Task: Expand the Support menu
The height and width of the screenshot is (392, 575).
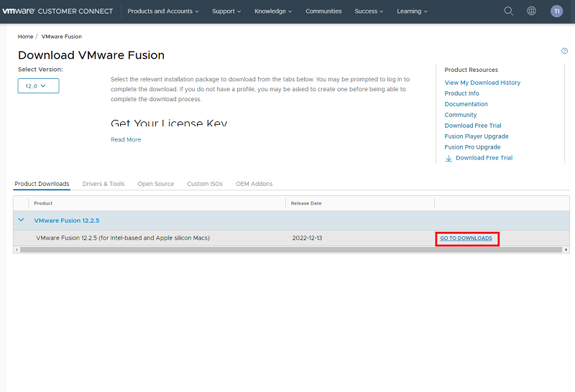Action: click(226, 11)
